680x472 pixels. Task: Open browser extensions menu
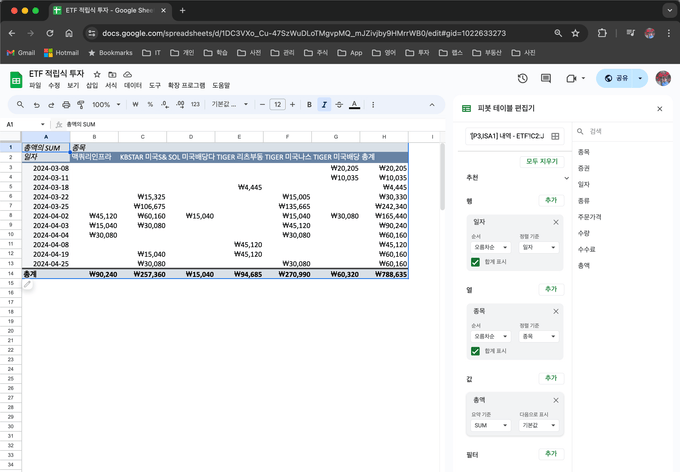click(602, 33)
